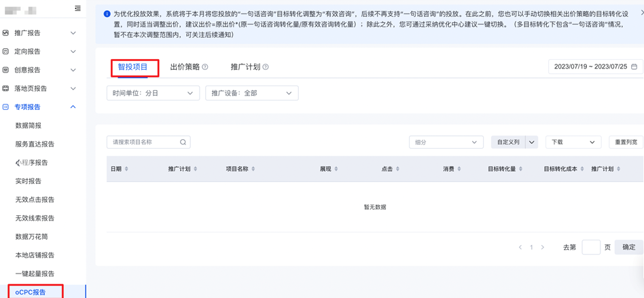644x298 pixels.
Task: Click help icon next to 出价策略
Action: (205, 67)
